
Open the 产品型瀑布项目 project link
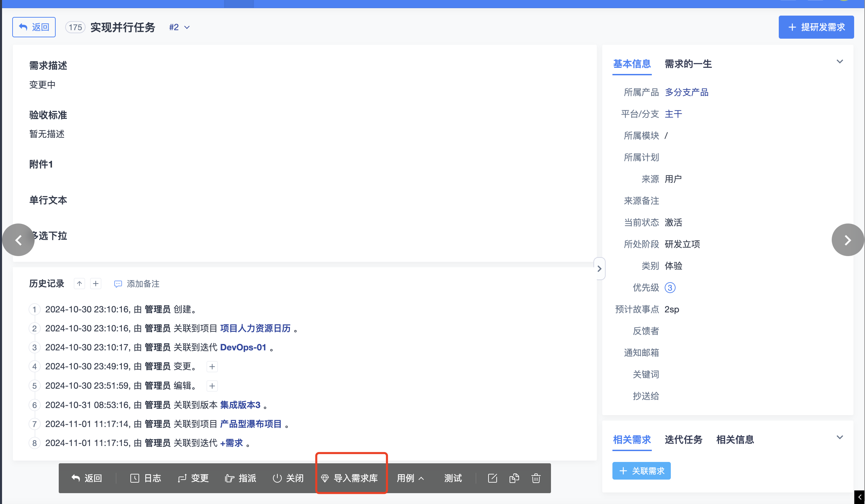tap(251, 424)
